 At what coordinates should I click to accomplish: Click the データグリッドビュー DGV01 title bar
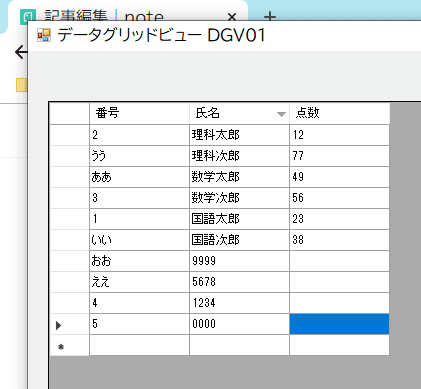click(224, 35)
